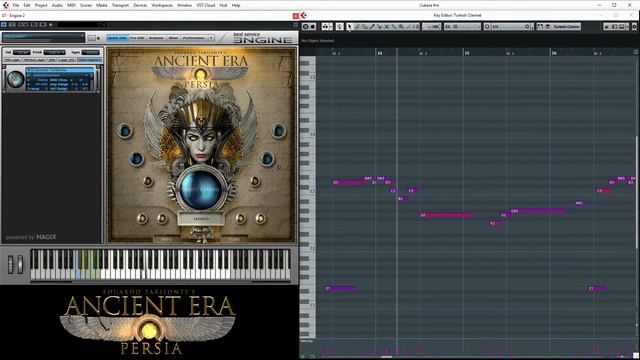Select the Line tool in Key Editor
Viewport: 640px width, 360px height.
[409, 27]
